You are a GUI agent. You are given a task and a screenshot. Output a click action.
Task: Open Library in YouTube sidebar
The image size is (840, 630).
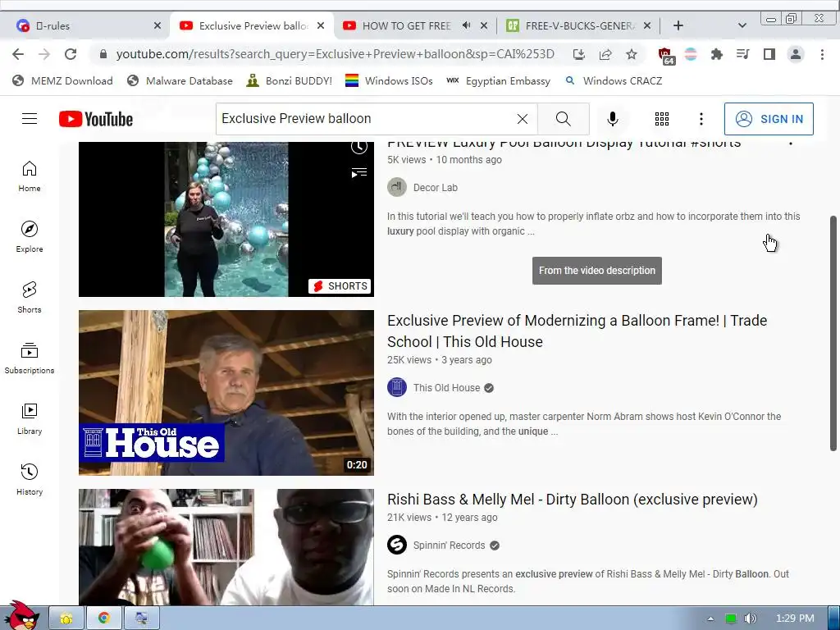(x=30, y=418)
